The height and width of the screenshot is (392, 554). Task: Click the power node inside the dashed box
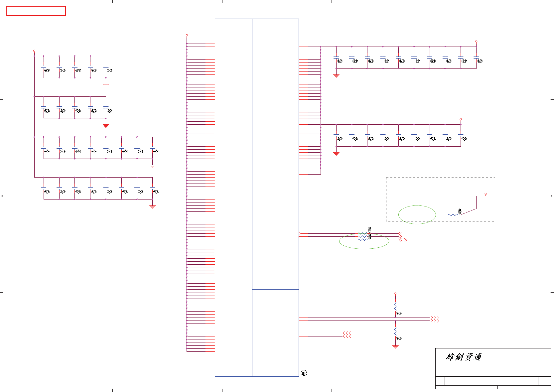485,194
